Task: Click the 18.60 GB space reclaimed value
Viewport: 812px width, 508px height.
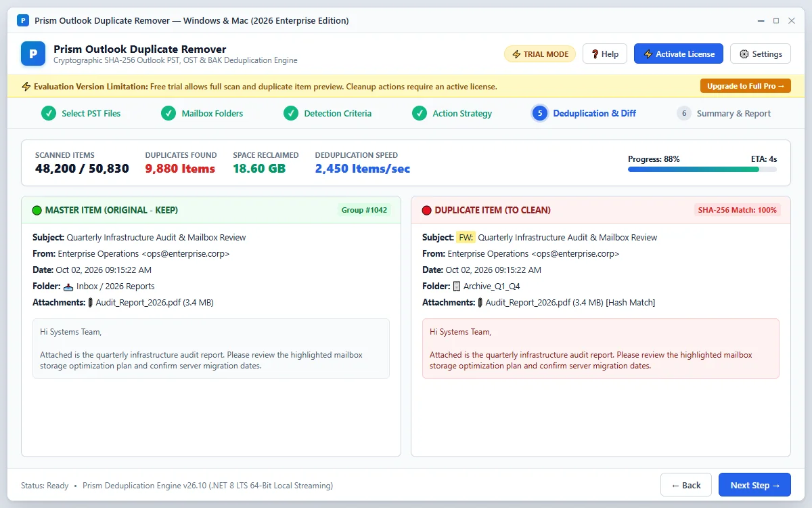Action: (x=259, y=169)
